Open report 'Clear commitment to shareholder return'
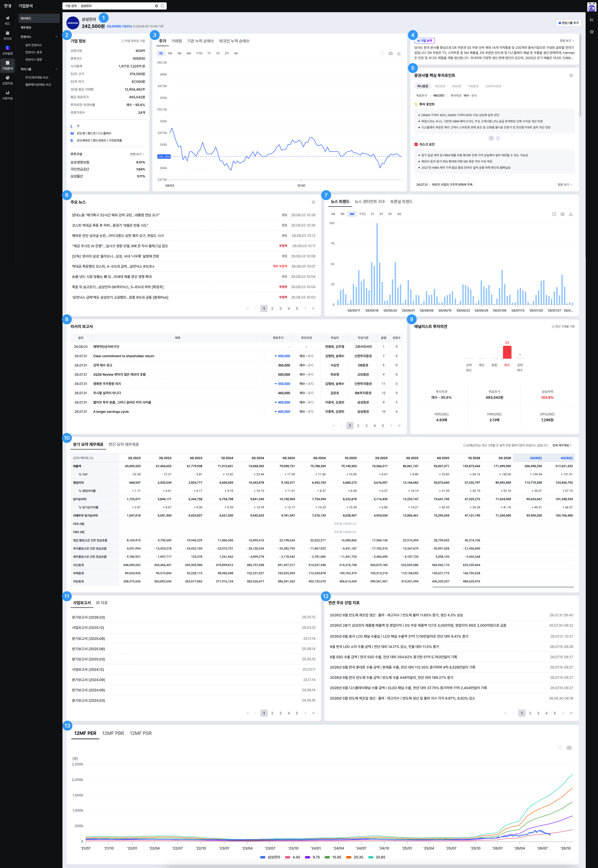This screenshot has height=868, width=598. click(124, 356)
